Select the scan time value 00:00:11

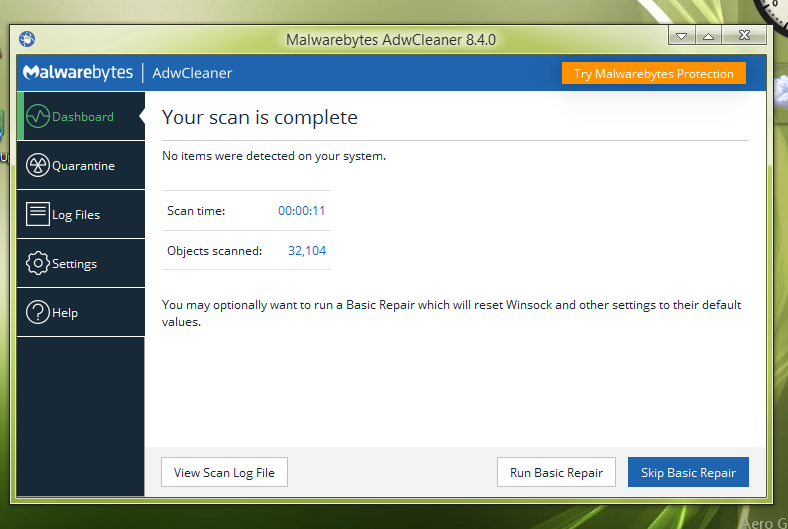[302, 210]
